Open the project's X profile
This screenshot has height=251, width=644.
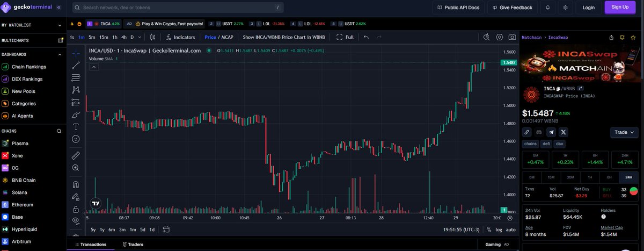click(563, 132)
